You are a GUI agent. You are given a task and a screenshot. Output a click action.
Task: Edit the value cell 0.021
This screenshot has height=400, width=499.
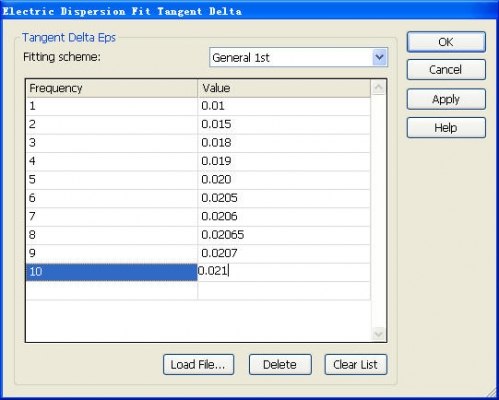tap(284, 271)
